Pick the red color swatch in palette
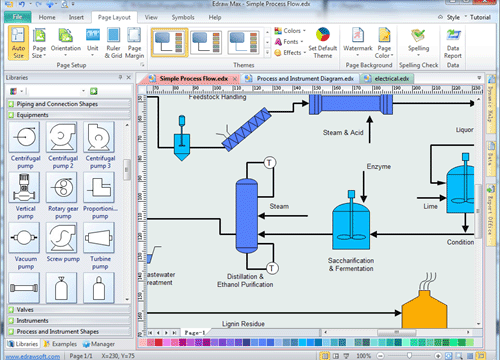500x360 pixels. click(x=159, y=342)
